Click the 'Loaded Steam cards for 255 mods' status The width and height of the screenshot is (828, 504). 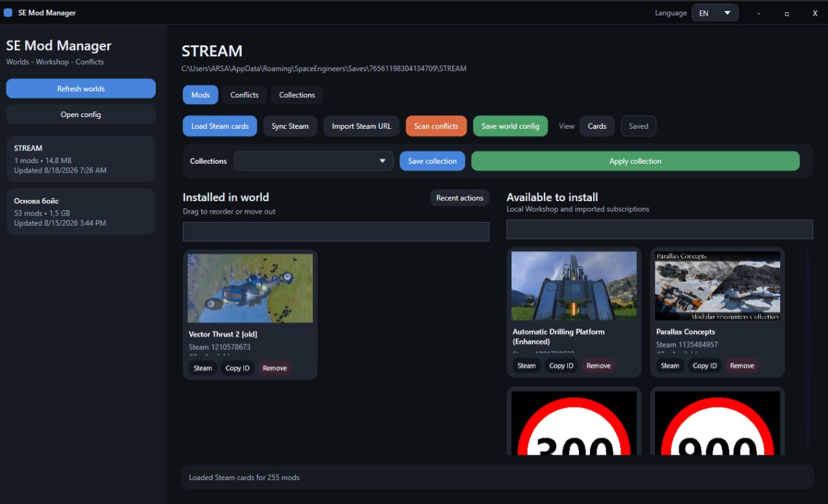point(244,477)
